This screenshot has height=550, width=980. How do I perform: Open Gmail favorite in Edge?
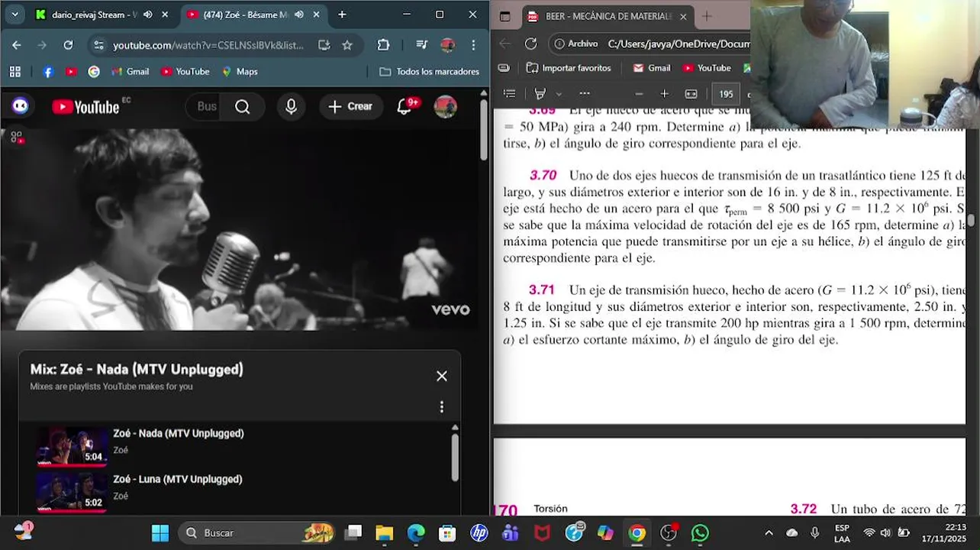[652, 68]
